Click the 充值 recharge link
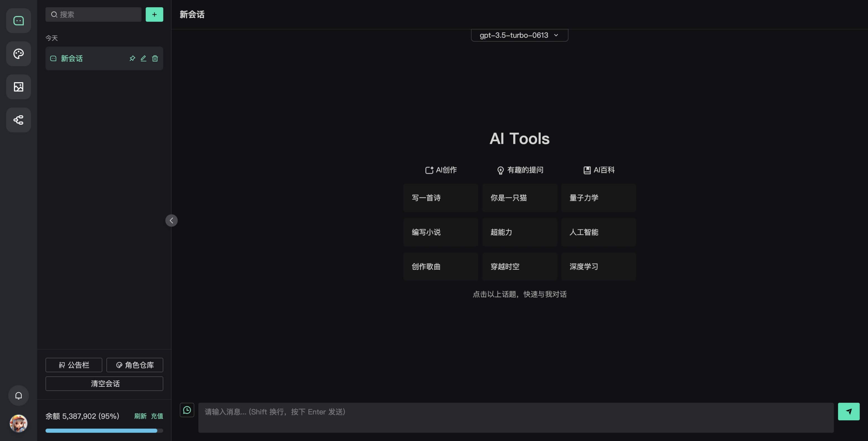 click(157, 416)
